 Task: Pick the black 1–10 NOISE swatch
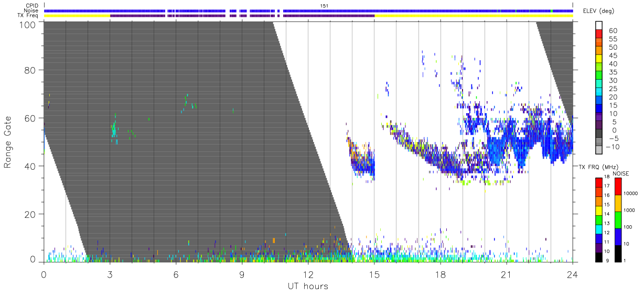click(618, 252)
